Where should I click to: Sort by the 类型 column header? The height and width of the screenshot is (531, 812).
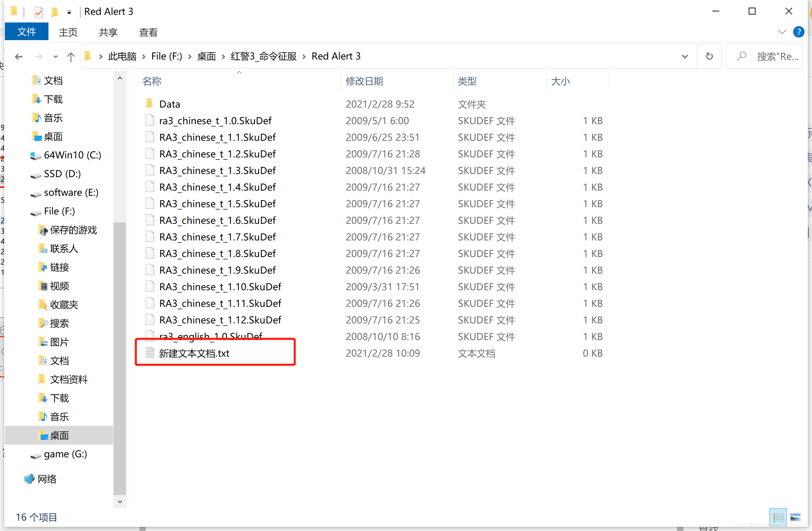click(467, 81)
